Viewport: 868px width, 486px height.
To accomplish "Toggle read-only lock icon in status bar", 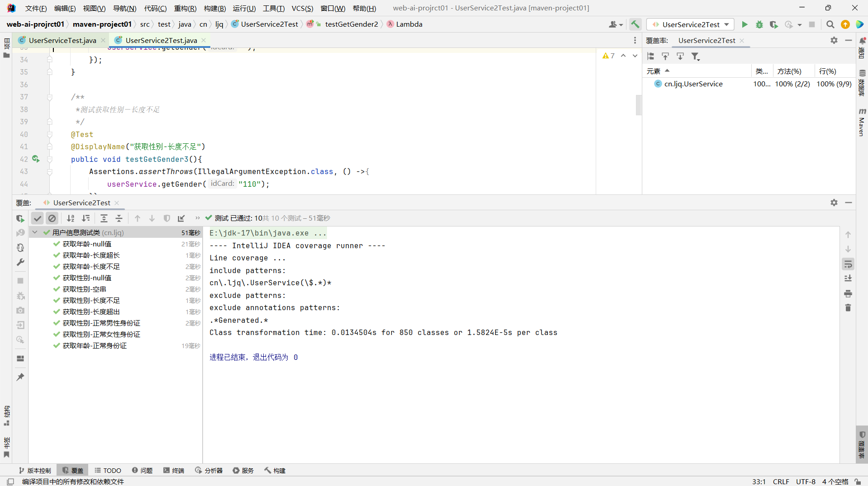I will (x=858, y=481).
